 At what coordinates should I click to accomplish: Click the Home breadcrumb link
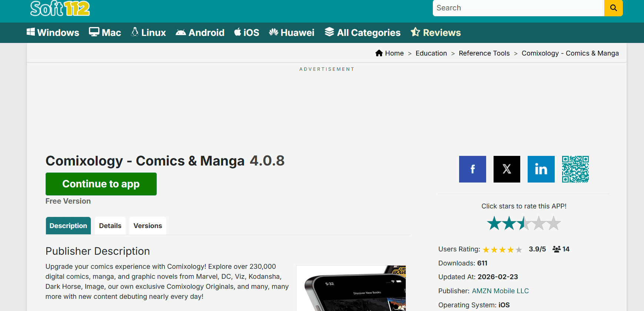click(x=389, y=53)
